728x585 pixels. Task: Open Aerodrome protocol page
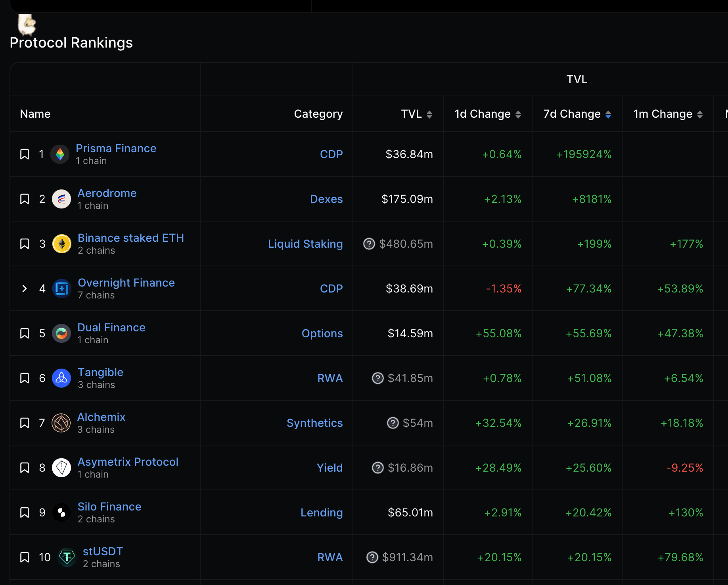107,193
